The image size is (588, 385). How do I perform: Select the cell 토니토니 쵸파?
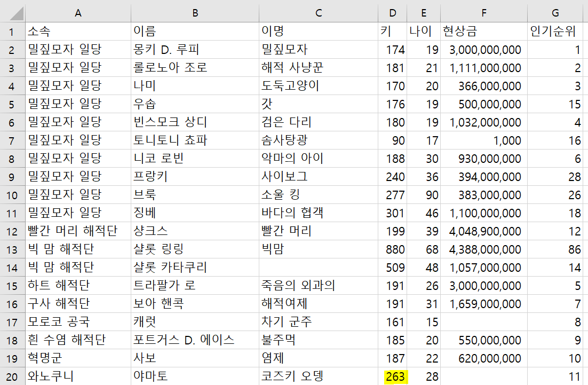coord(195,140)
